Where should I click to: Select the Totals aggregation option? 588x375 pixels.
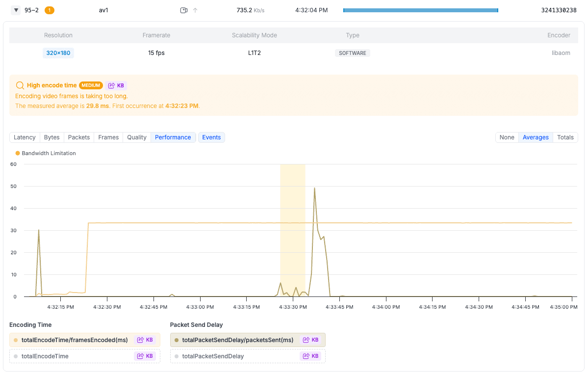click(x=565, y=137)
